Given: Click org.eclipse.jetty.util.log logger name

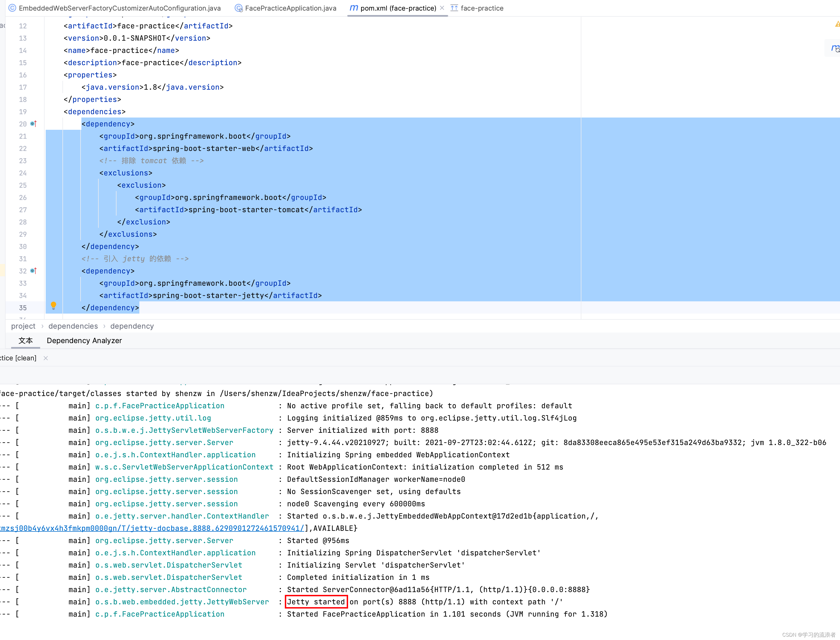Looking at the screenshot, I should pos(153,418).
